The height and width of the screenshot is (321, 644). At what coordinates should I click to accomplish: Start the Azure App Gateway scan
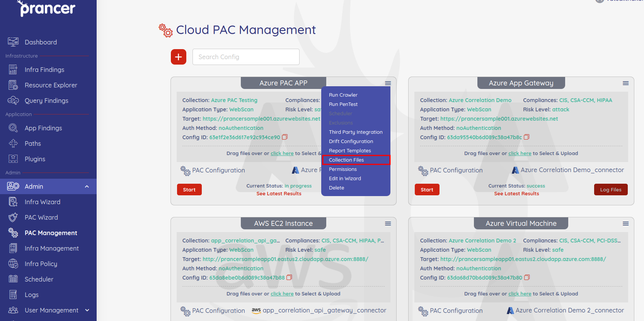(427, 190)
